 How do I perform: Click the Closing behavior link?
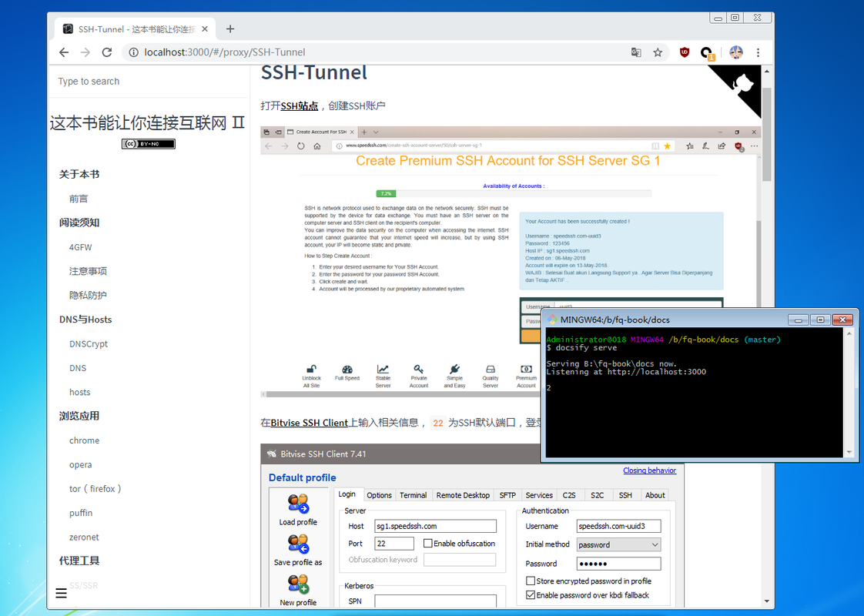point(649,470)
